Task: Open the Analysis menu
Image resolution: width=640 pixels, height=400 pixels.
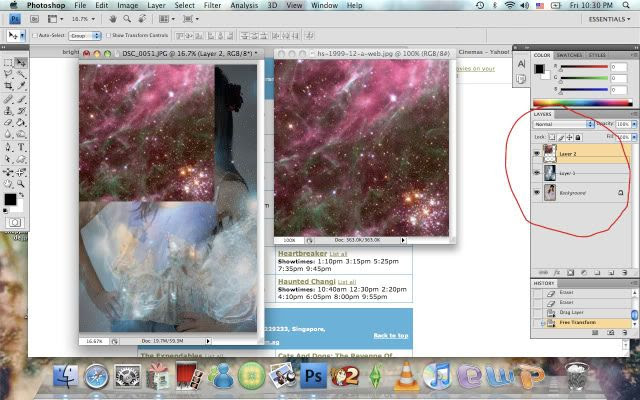Action: pos(244,5)
